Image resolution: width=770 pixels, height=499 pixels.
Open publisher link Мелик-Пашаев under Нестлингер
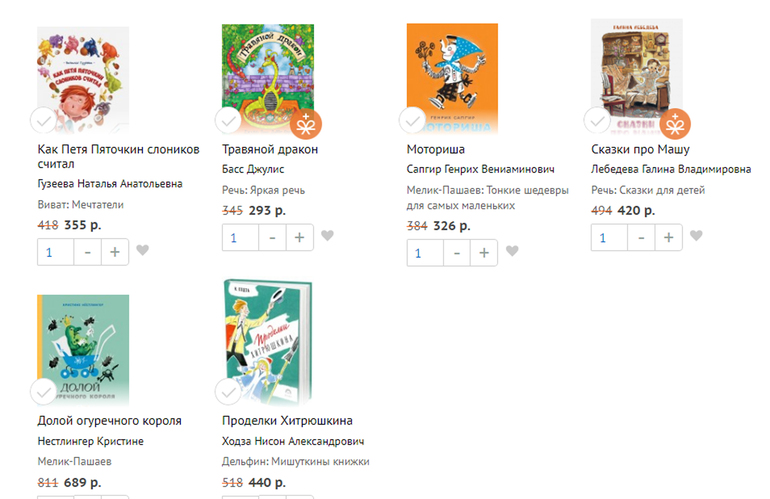pos(75,462)
